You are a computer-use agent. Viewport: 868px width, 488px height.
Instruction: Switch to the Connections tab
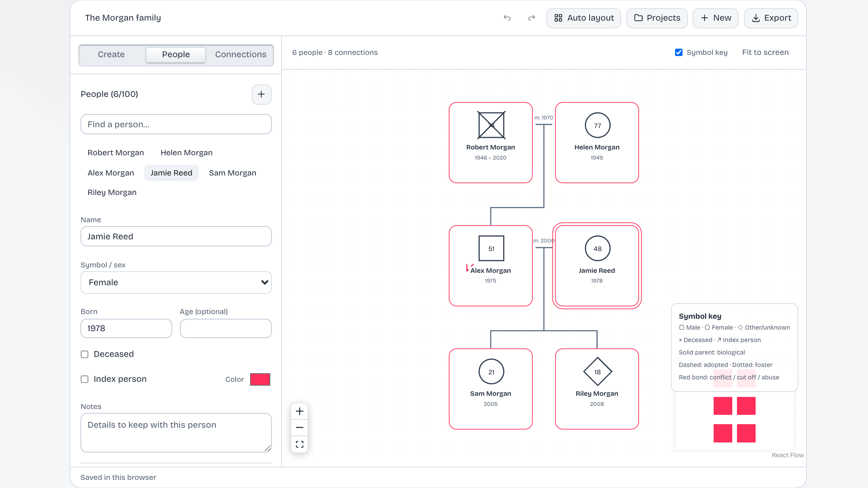click(x=241, y=55)
